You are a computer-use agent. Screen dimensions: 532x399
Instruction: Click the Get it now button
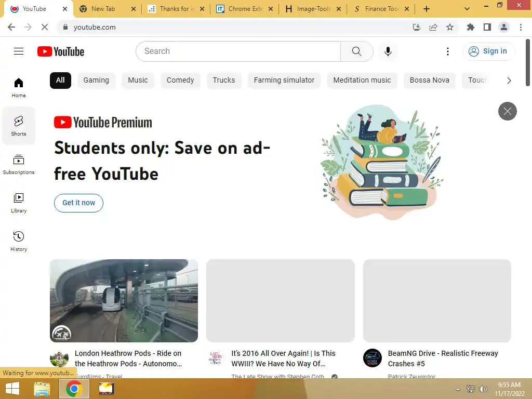[79, 203]
